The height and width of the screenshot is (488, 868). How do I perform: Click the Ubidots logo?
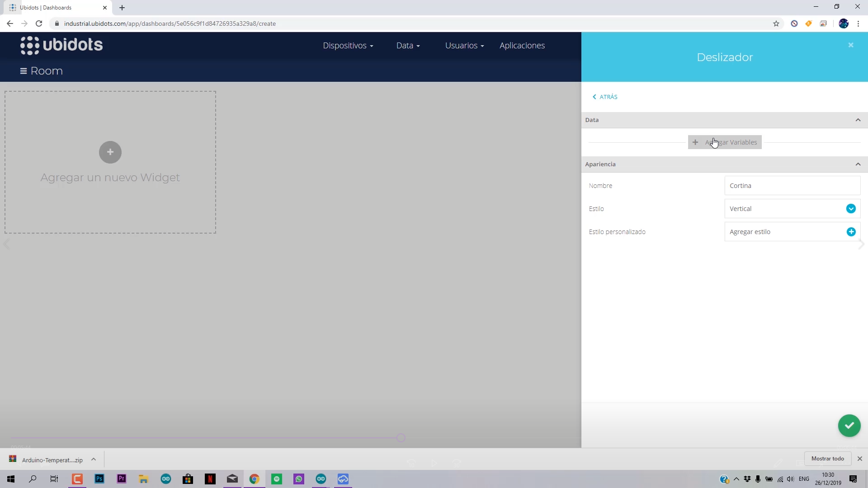point(61,45)
